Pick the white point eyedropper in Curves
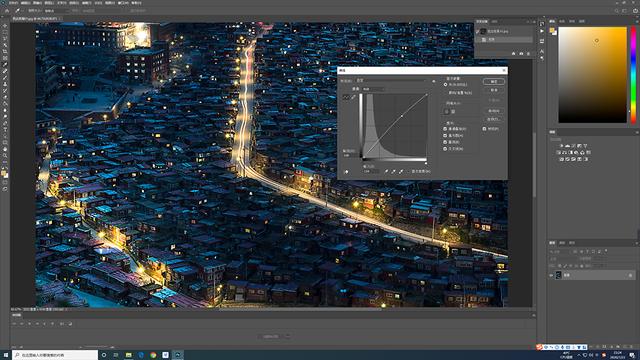Screen dimensions: 640x360 click(401, 171)
